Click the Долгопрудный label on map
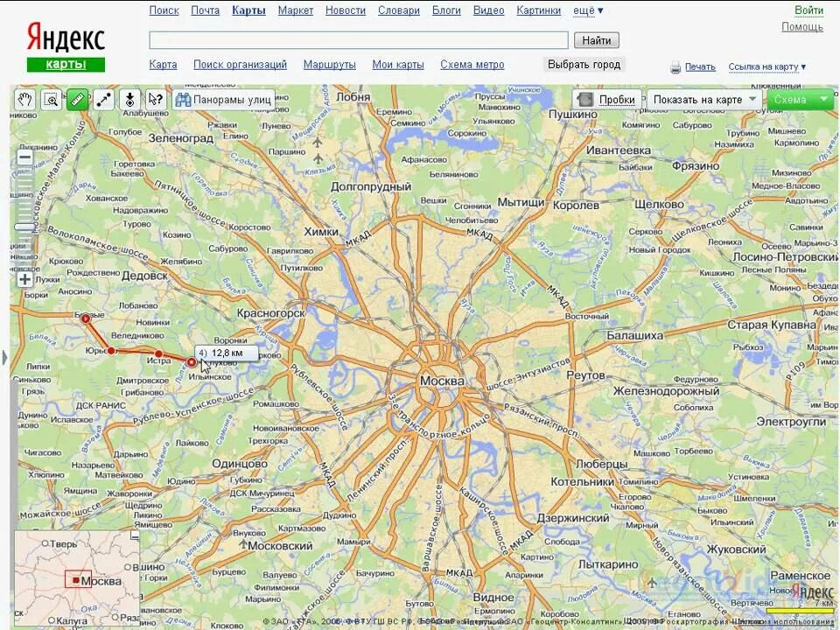Image resolution: width=840 pixels, height=630 pixels. tap(371, 186)
